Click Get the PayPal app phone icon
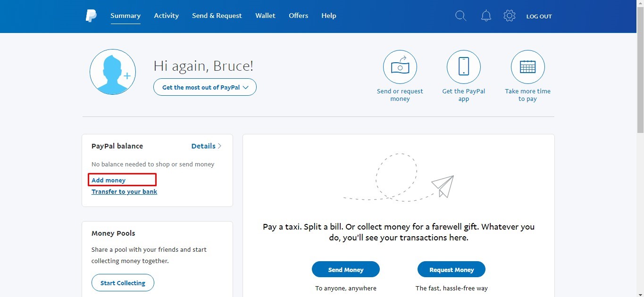This screenshot has height=297, width=644. 464,67
